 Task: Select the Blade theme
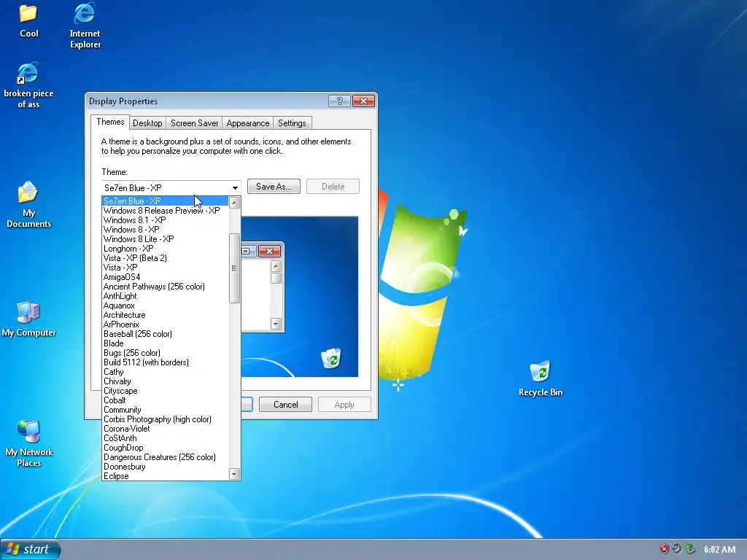click(166, 343)
